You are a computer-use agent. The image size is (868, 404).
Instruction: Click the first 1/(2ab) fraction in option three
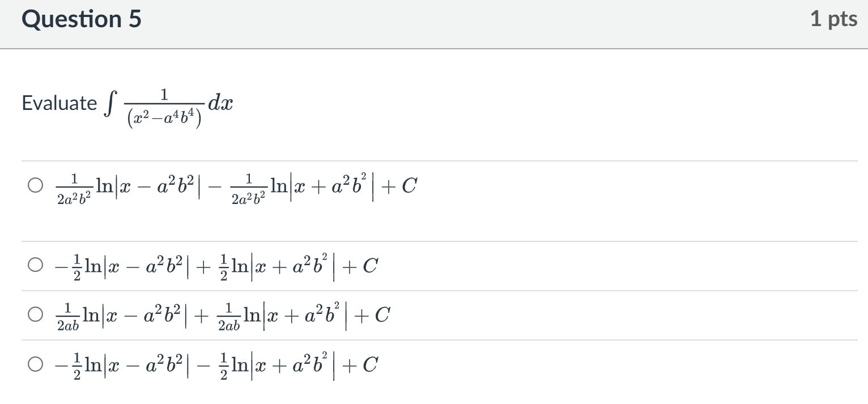click(69, 315)
